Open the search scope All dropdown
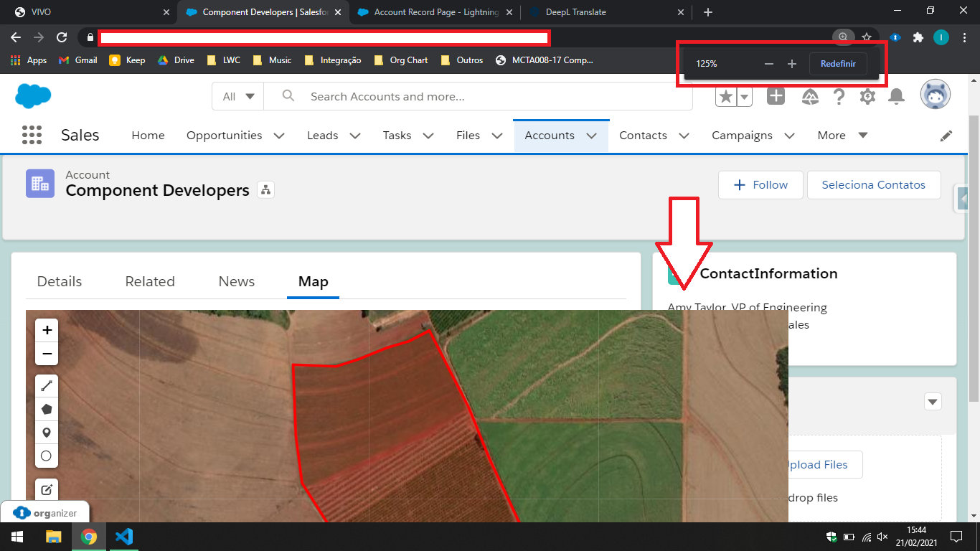This screenshot has width=980, height=551. (238, 96)
